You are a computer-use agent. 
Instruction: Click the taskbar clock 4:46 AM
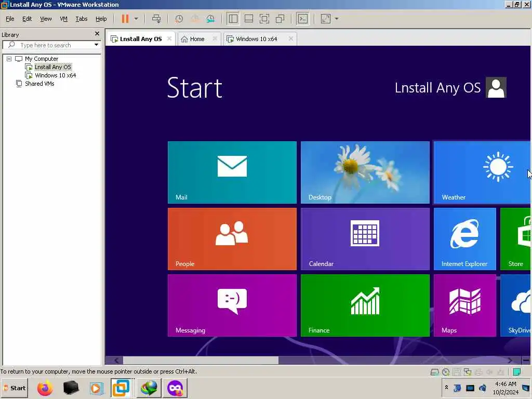(506, 384)
